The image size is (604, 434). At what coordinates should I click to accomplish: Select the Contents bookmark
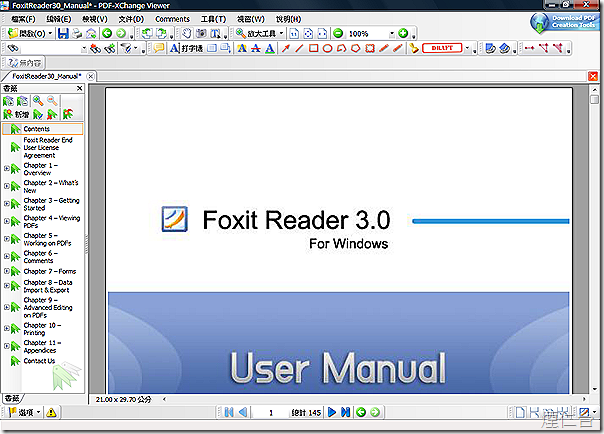click(x=42, y=129)
